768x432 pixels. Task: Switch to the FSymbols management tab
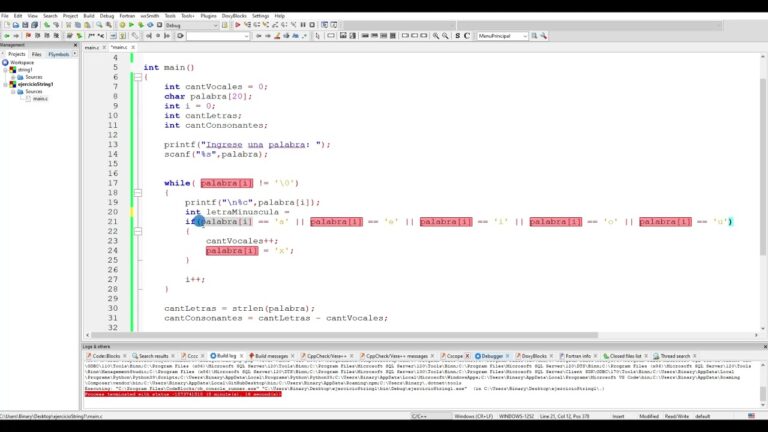(59, 54)
